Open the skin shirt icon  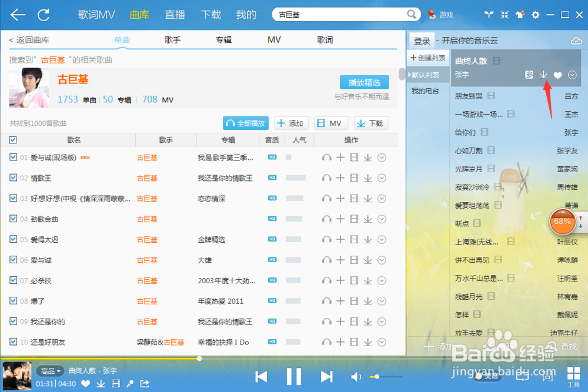click(x=520, y=15)
